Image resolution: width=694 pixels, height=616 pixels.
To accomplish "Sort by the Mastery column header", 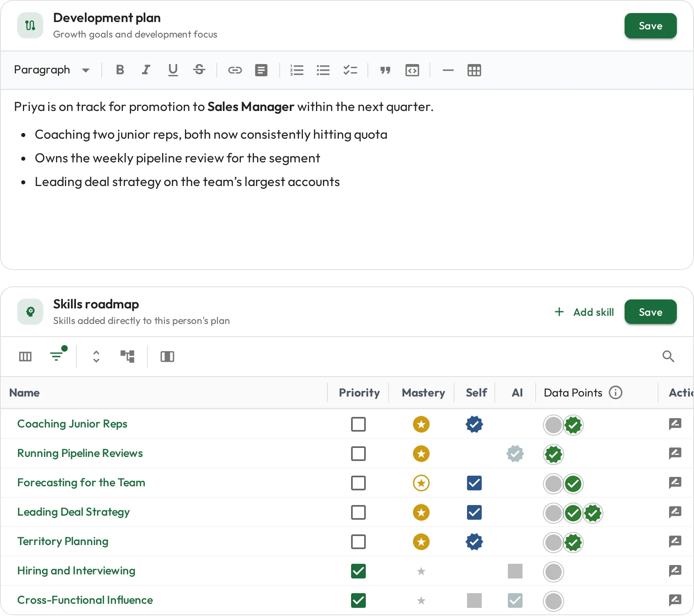I will (x=423, y=392).
